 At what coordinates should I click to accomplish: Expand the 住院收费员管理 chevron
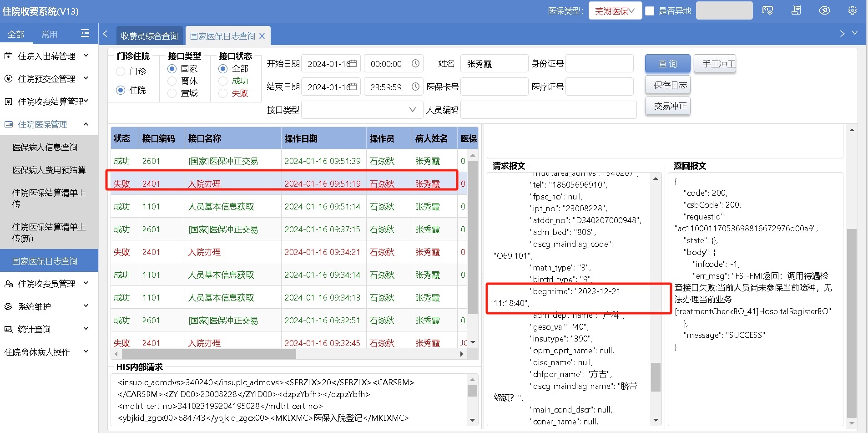pyautogui.click(x=86, y=283)
